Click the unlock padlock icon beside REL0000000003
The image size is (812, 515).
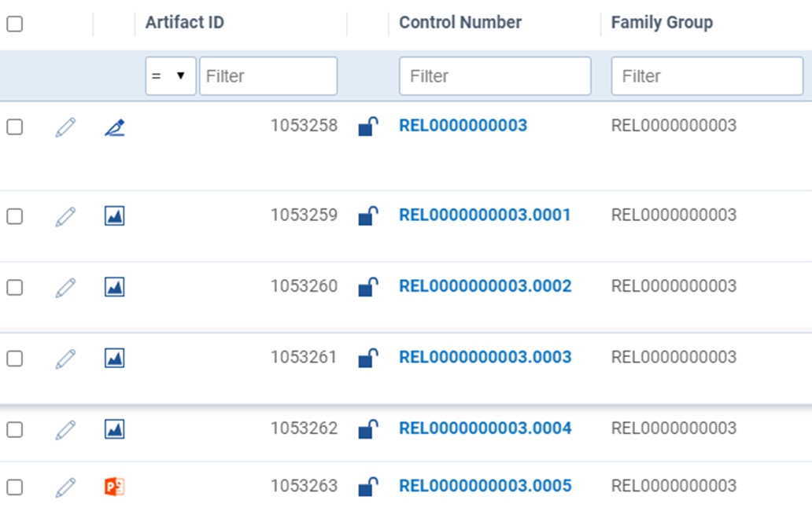coord(368,127)
